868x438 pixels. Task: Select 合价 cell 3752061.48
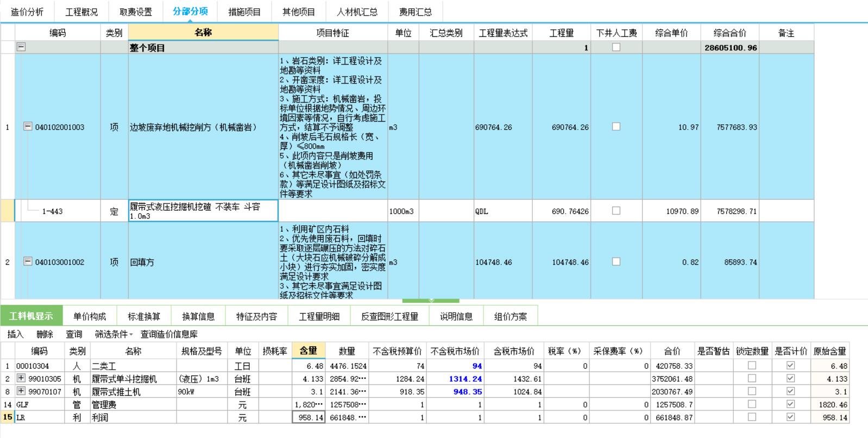coord(672,378)
